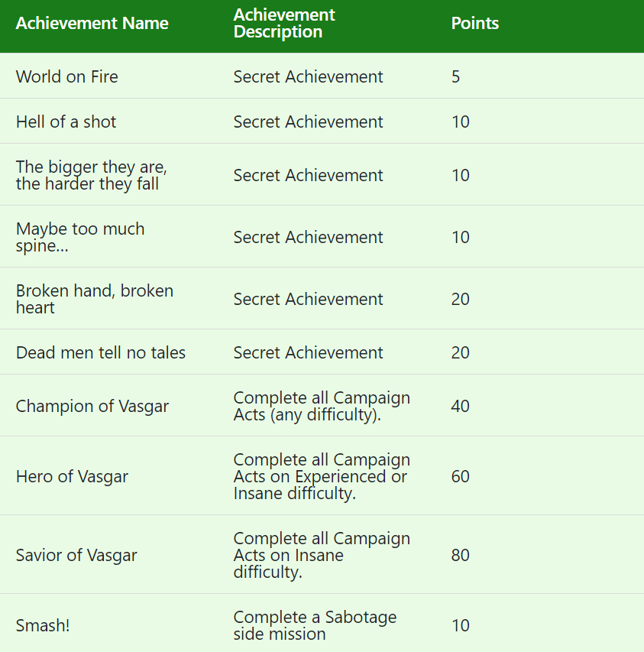This screenshot has width=644, height=652.
Task: Select The bigger they are achievement name
Action: (x=92, y=175)
